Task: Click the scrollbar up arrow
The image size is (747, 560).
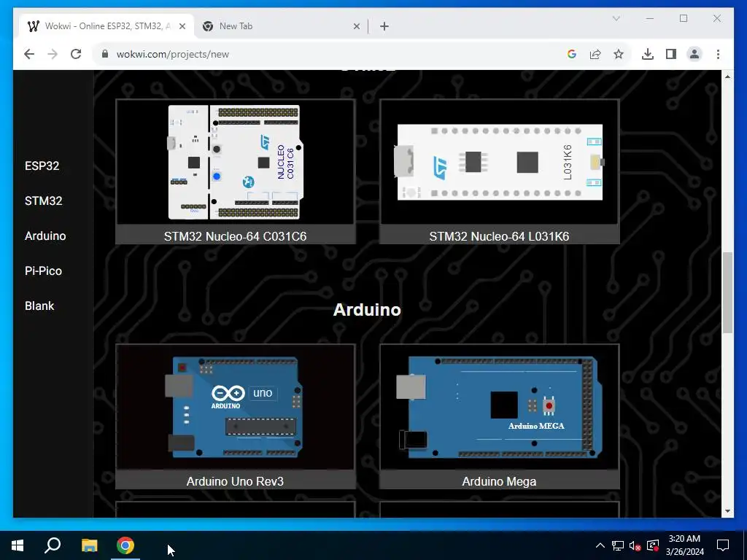Action: tap(727, 76)
